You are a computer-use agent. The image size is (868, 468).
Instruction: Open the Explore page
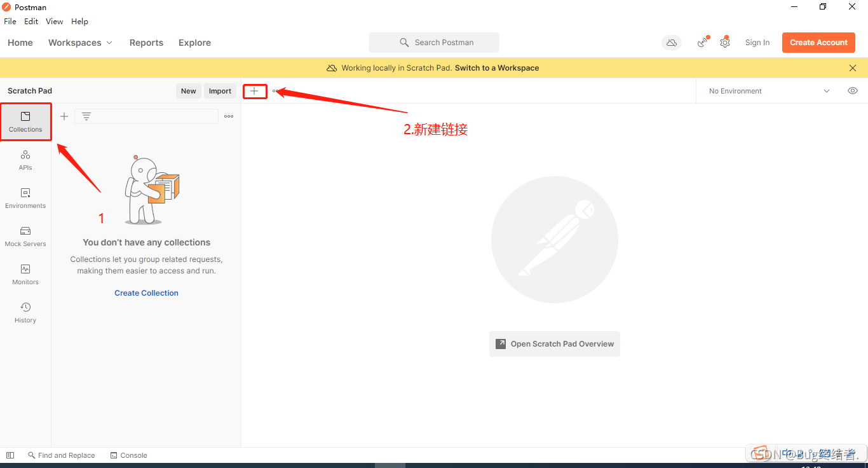tap(194, 43)
